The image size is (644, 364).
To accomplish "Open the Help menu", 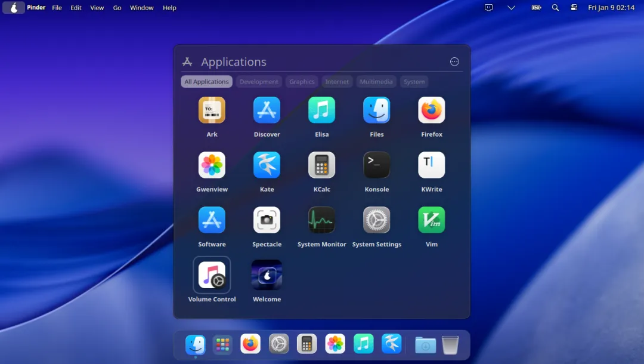I will 169,8.
